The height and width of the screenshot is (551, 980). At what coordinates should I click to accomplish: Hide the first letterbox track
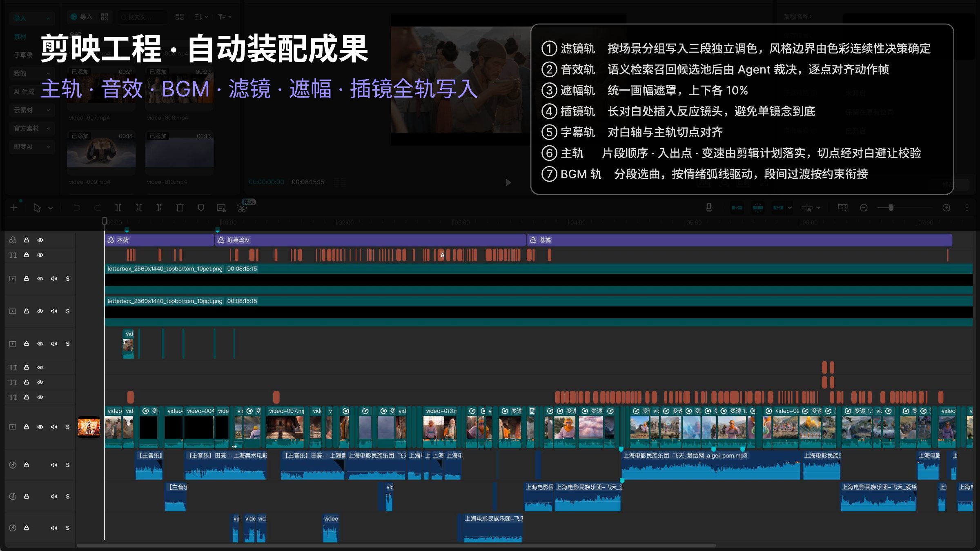tap(40, 278)
